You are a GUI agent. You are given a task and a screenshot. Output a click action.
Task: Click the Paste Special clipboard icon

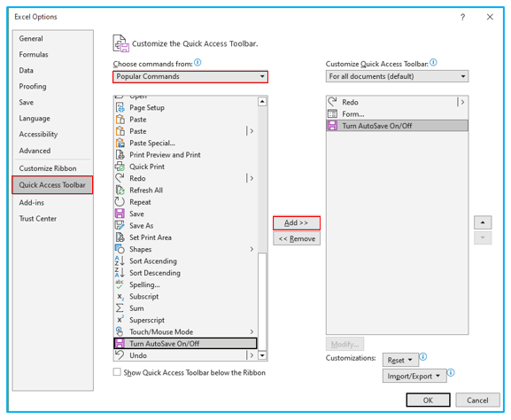point(120,143)
